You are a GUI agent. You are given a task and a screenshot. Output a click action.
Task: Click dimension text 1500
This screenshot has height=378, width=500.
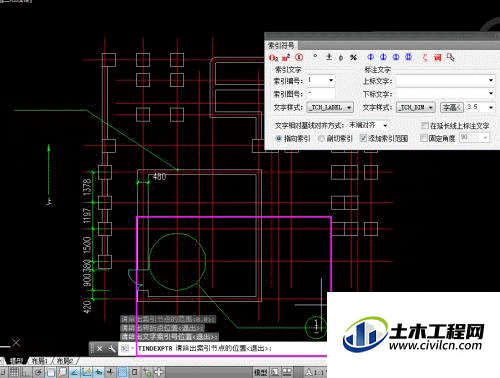pos(87,245)
